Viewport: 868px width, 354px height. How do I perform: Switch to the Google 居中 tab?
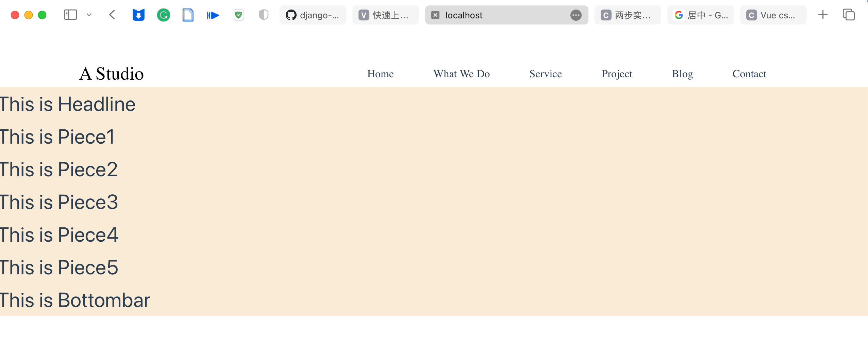701,15
